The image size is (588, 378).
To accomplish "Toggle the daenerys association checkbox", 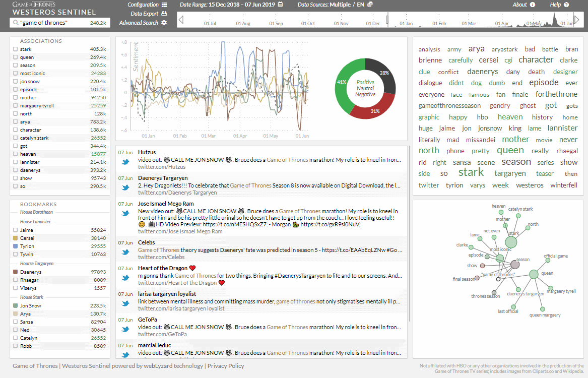I will (16, 170).
